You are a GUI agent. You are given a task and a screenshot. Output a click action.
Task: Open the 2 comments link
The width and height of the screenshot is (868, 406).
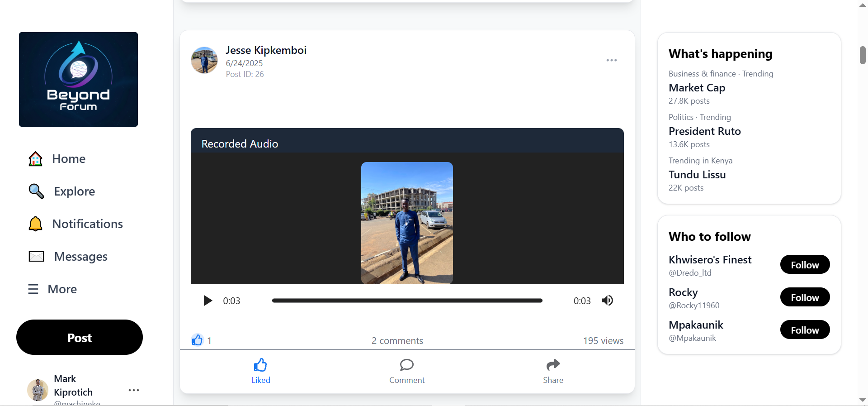[x=397, y=341]
